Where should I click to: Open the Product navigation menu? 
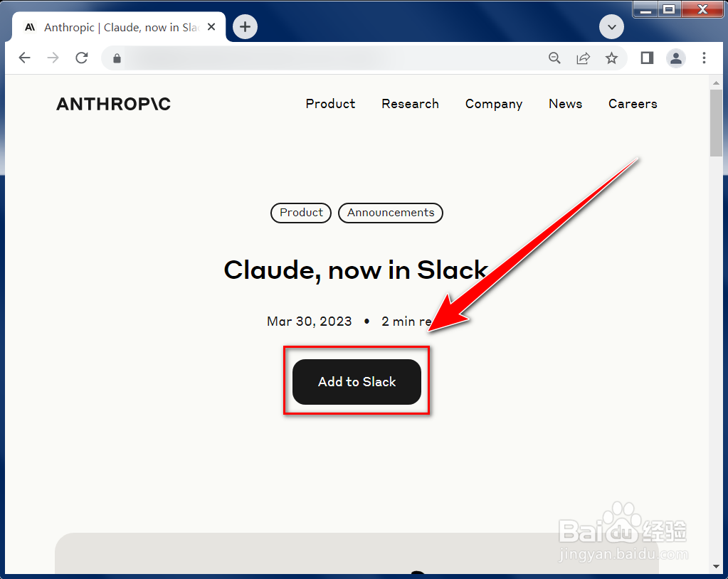coord(330,104)
